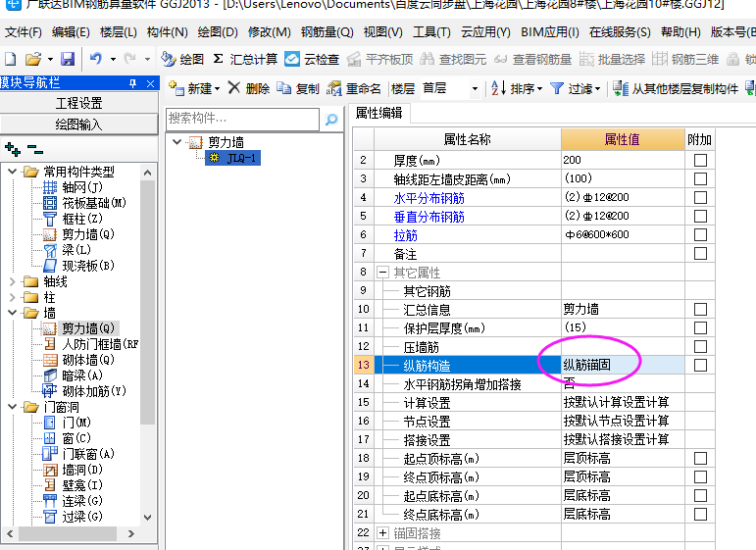Open the 钢筋量(Q) menu
The height and width of the screenshot is (550, 756).
pos(327,32)
